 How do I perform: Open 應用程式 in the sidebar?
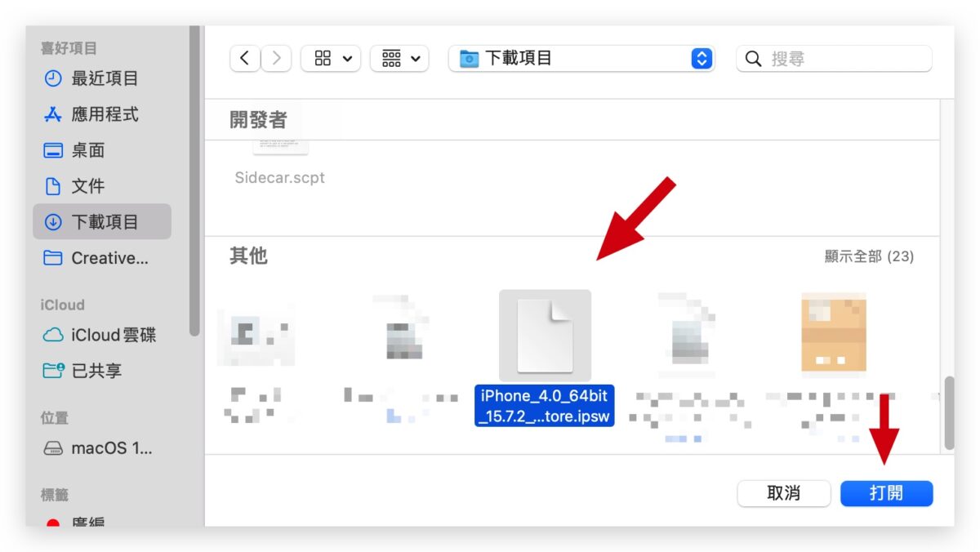105,114
